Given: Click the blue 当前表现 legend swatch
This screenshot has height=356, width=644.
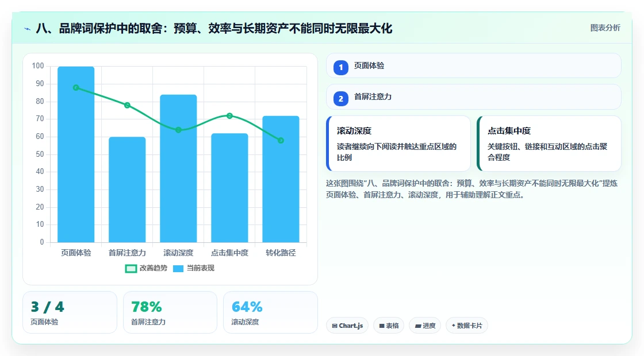Looking at the screenshot, I should 178,269.
